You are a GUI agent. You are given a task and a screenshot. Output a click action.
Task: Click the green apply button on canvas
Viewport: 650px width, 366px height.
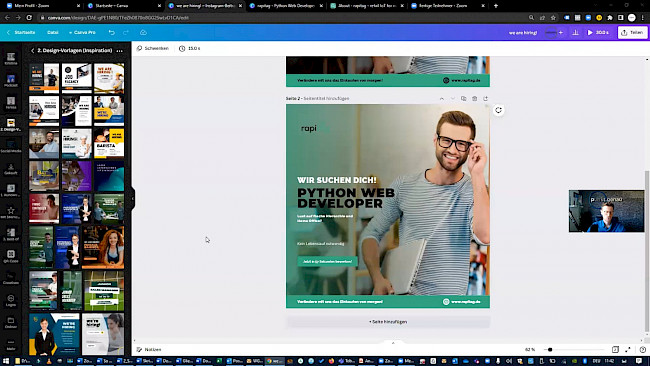327,262
